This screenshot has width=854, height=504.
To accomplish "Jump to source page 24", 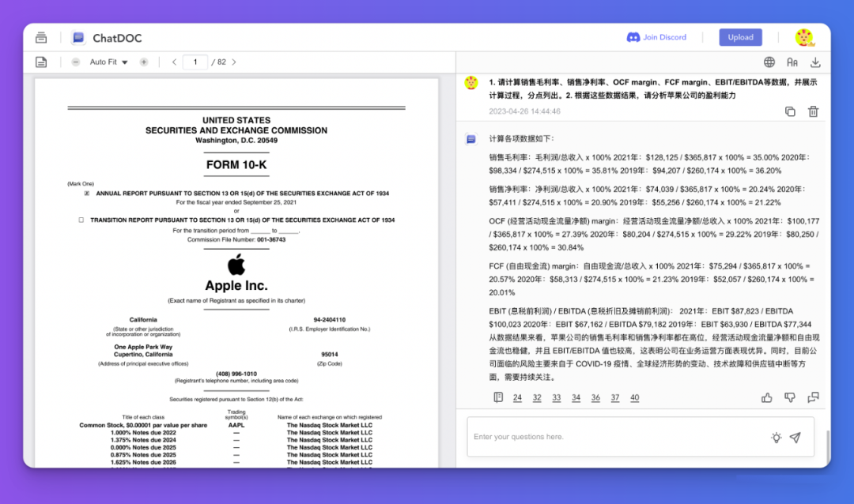I will tap(517, 398).
